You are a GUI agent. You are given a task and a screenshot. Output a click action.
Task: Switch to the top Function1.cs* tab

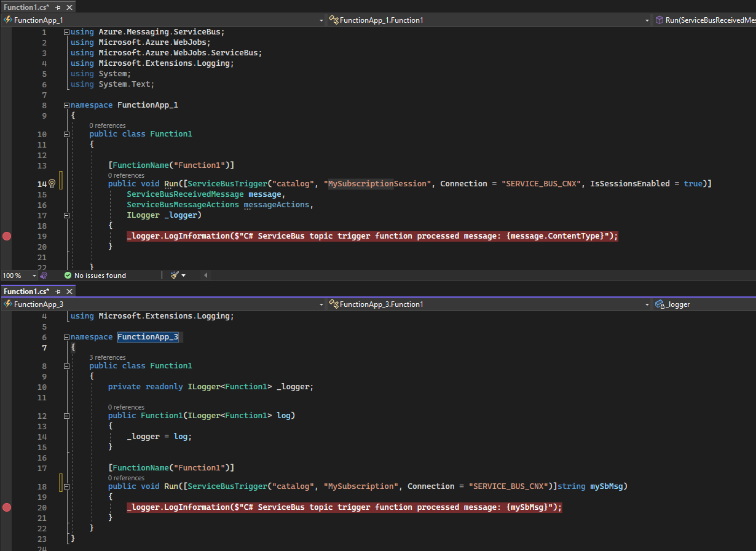point(26,7)
